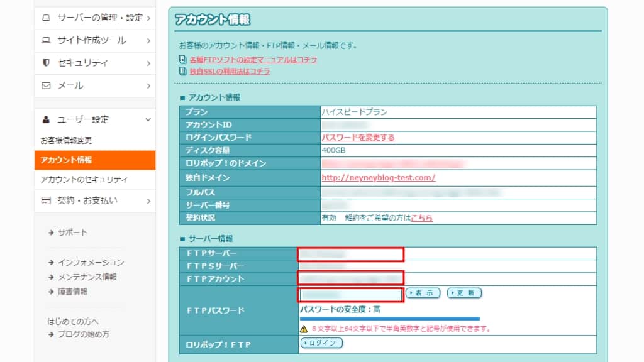The height and width of the screenshot is (362, 644).
Task: Click into the FTP password field
Action: [351, 295]
